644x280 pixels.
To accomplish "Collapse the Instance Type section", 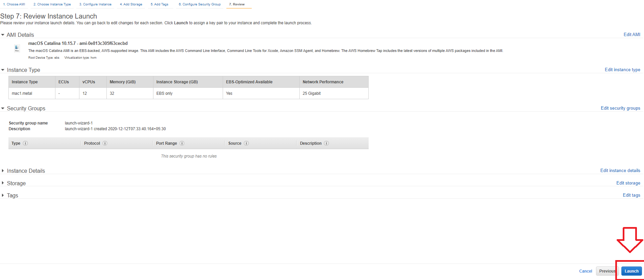I will pos(3,70).
